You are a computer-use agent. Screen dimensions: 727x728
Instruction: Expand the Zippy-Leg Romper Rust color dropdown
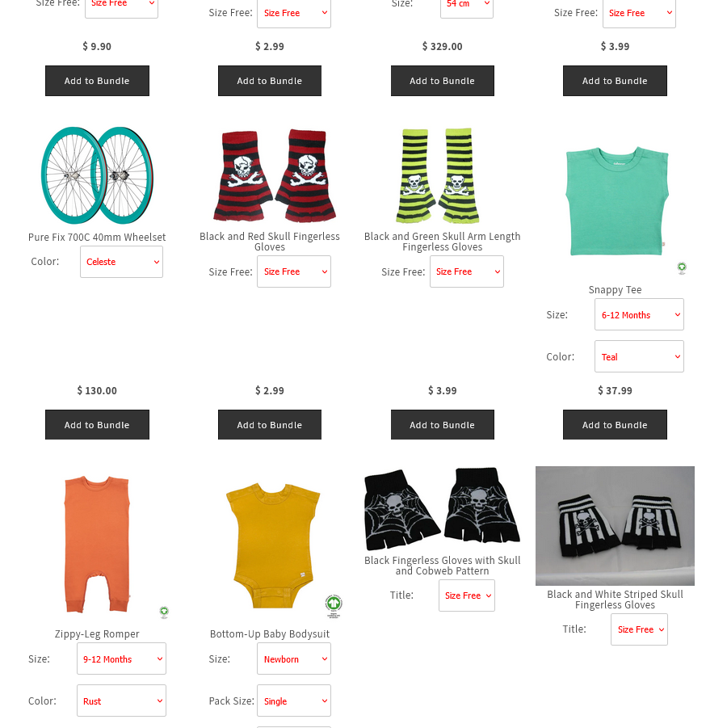click(x=122, y=701)
